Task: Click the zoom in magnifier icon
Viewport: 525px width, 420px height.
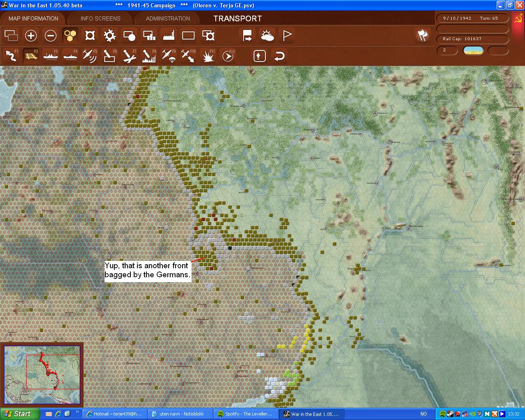Action: click(x=31, y=36)
